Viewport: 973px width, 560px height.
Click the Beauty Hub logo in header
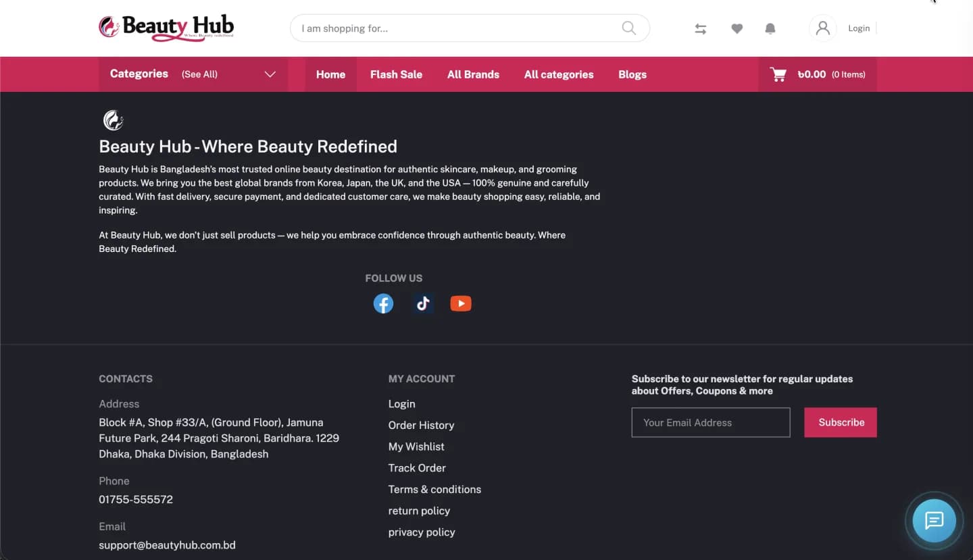166,28
